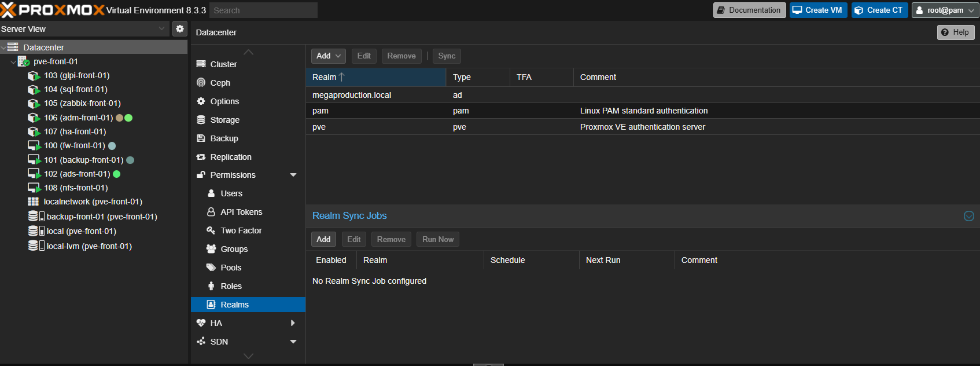Open the root@pam user menu
This screenshot has width=980, height=366.
coord(945,10)
